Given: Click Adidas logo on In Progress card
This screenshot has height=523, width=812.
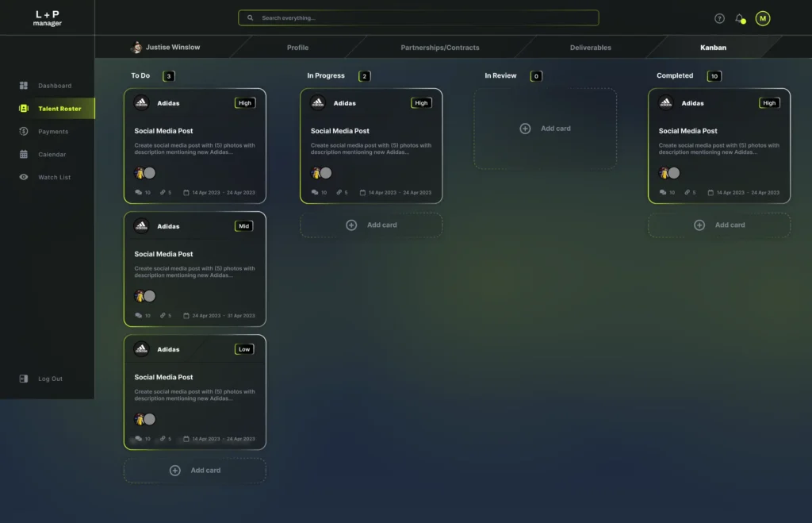Looking at the screenshot, I should point(318,102).
